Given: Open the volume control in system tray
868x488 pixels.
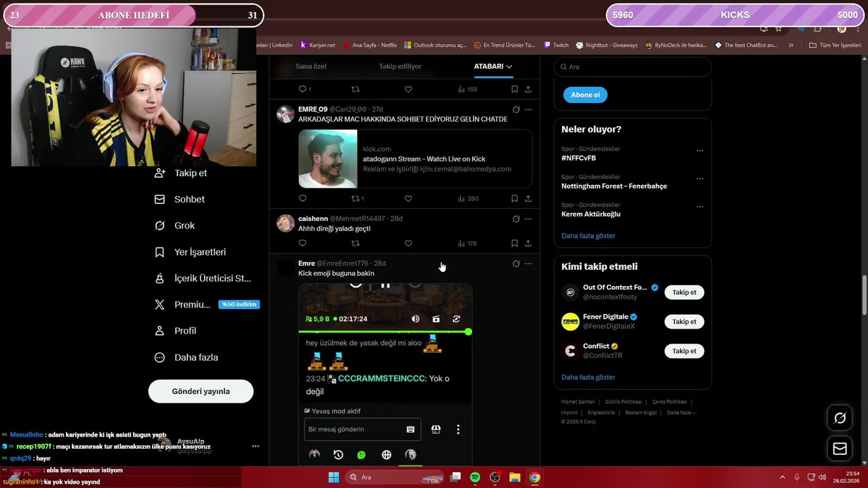Looking at the screenshot, I should point(822,477).
